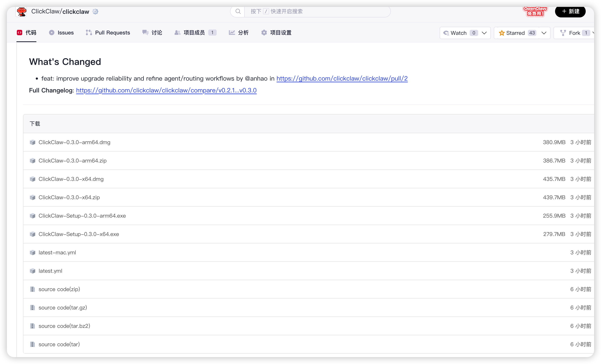Click the Fork button label

tap(575, 33)
